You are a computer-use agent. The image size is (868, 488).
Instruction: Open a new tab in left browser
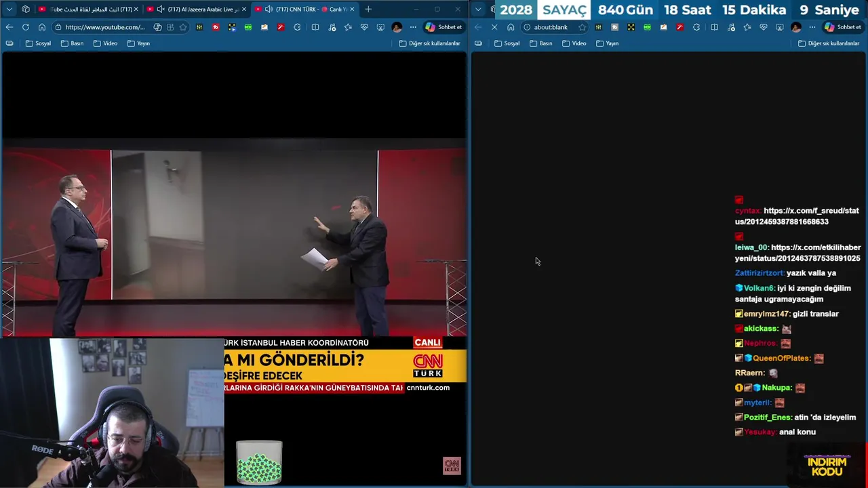(x=368, y=9)
